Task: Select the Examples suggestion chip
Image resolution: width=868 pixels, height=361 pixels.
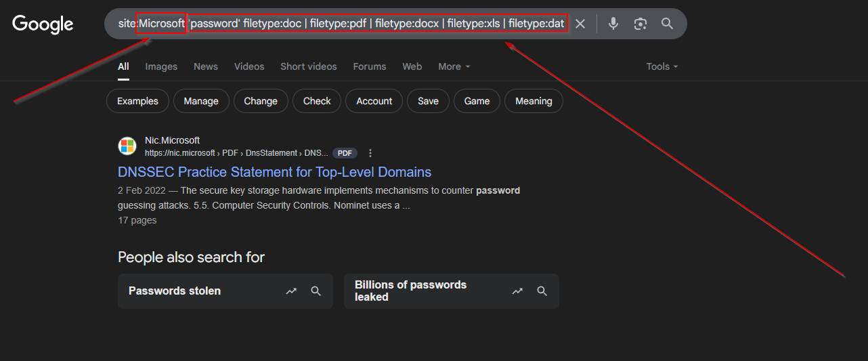Action: pyautogui.click(x=137, y=101)
